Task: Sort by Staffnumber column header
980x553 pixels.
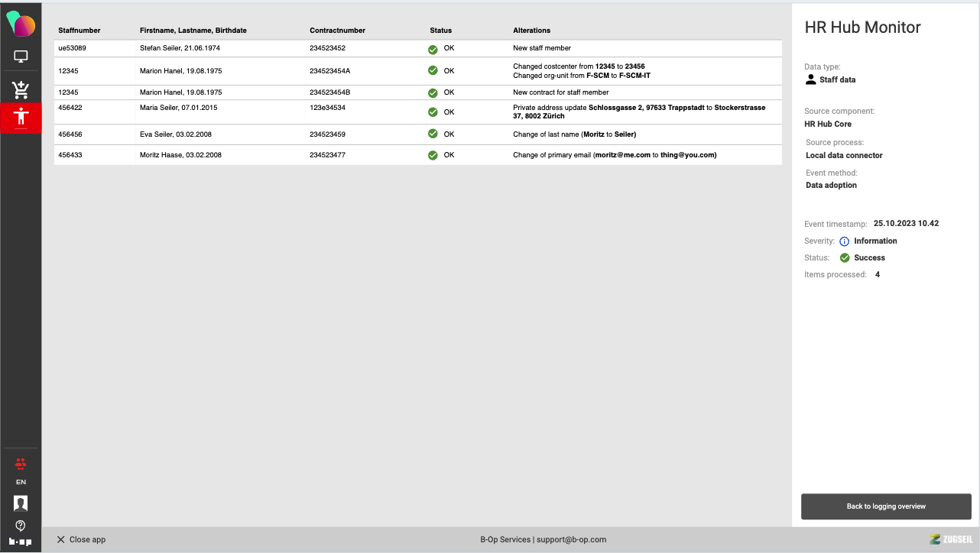Action: point(80,31)
